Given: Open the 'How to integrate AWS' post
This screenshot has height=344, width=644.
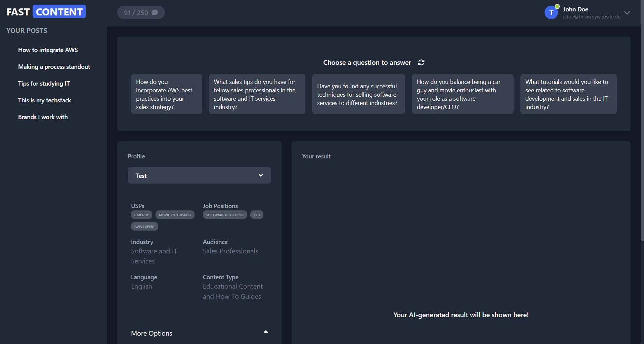Looking at the screenshot, I should point(48,50).
